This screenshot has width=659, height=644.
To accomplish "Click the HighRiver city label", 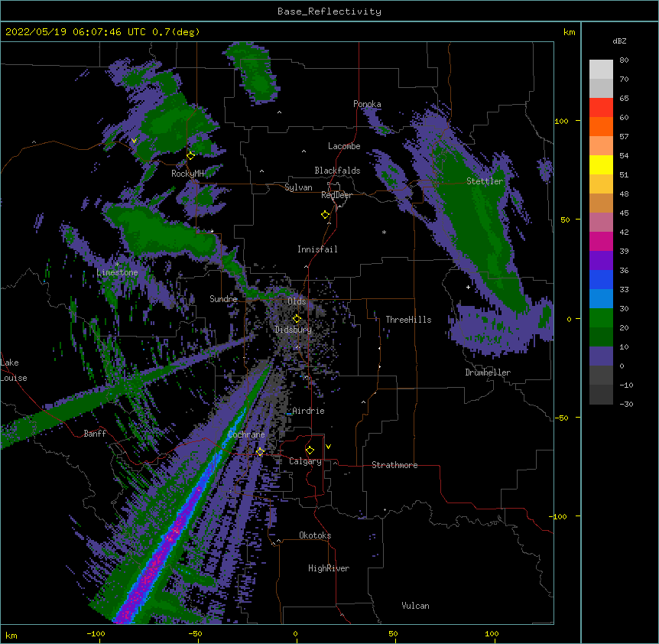I will tap(329, 568).
